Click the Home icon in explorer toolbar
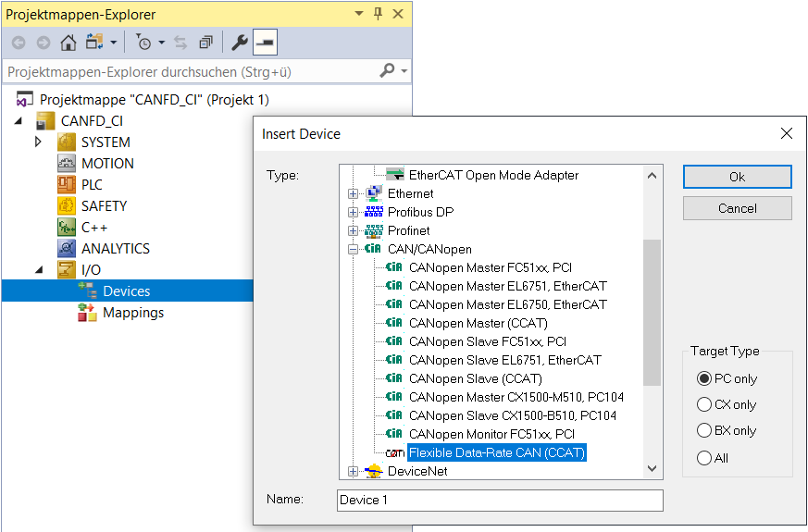The width and height of the screenshot is (808, 532). pos(68,43)
